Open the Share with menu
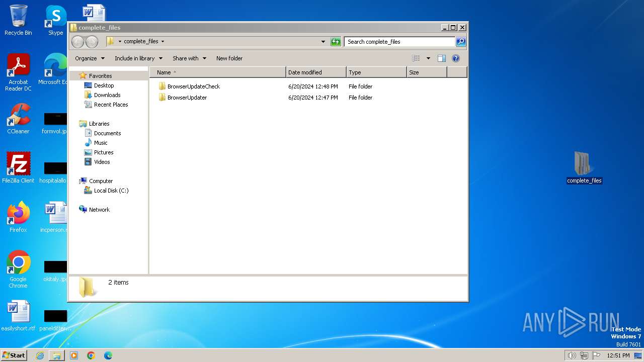This screenshot has height=362, width=644. coord(189,58)
